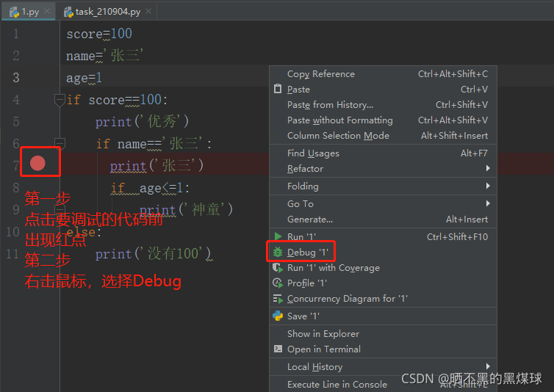Image resolution: width=554 pixels, height=392 pixels.
Task: Expand the Local History submenu arrow
Action: 488,366
